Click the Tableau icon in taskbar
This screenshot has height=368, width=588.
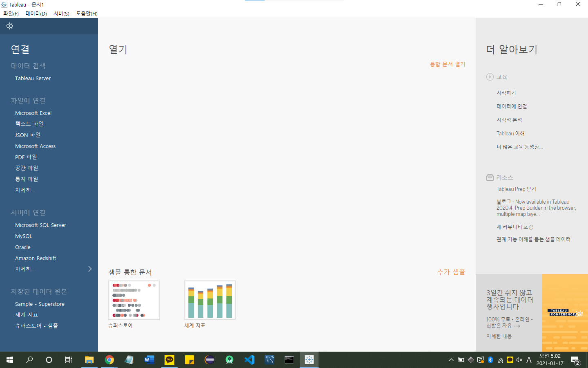pos(309,360)
